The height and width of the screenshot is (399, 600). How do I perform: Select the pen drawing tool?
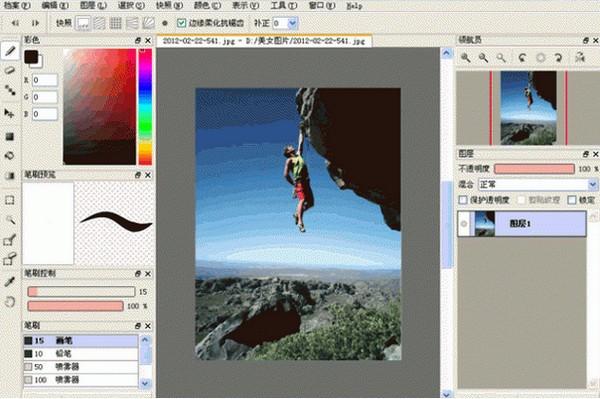coord(10,51)
